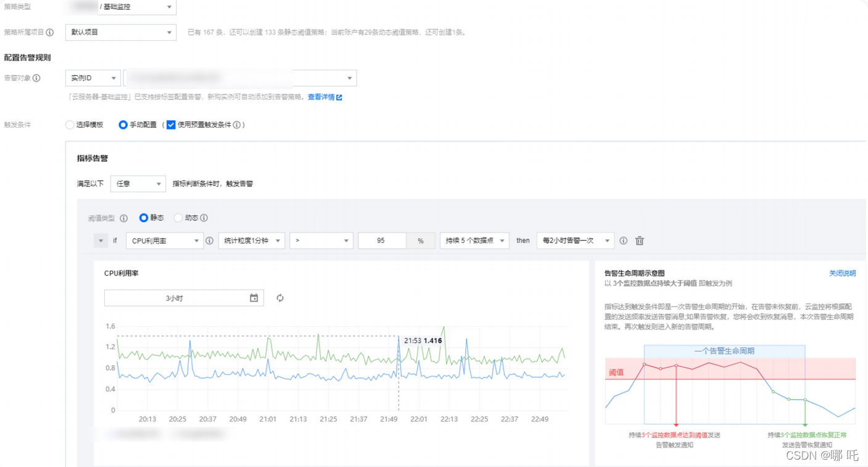Click the info icon next to 告警对象
The height and width of the screenshot is (467, 868).
click(36, 78)
